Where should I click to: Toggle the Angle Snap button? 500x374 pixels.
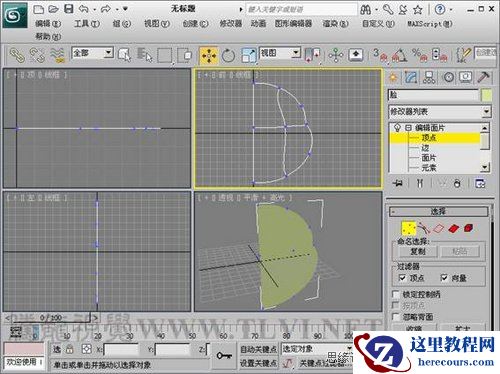pyautogui.click(x=399, y=55)
